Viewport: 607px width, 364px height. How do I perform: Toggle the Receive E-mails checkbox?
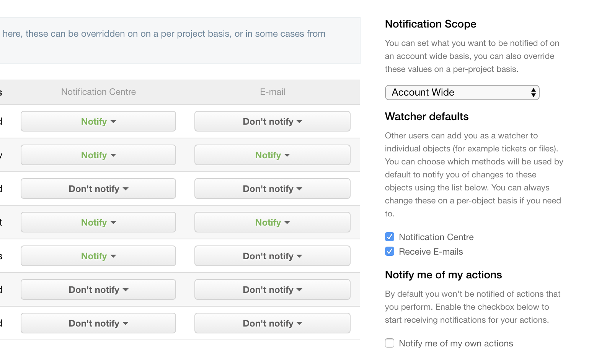[390, 252]
